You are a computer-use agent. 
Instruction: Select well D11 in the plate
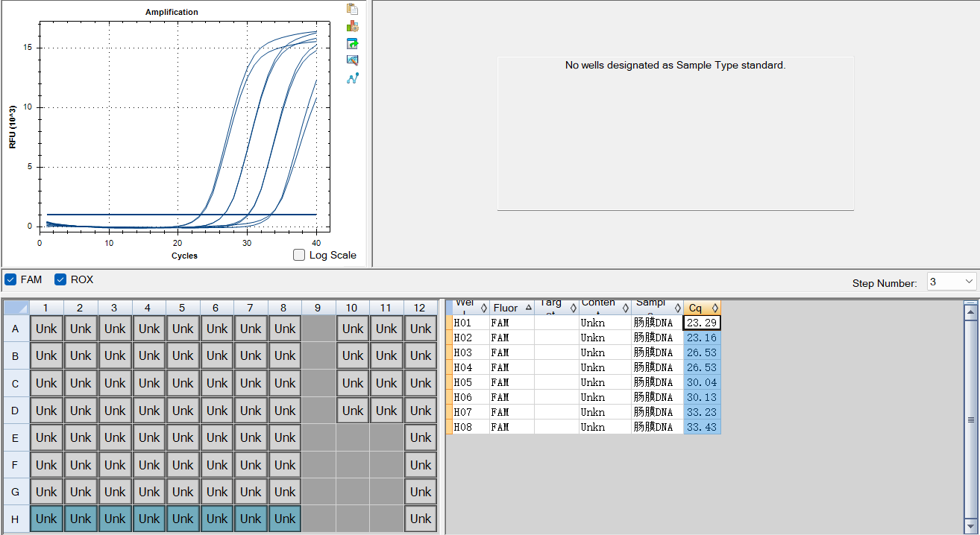click(386, 411)
